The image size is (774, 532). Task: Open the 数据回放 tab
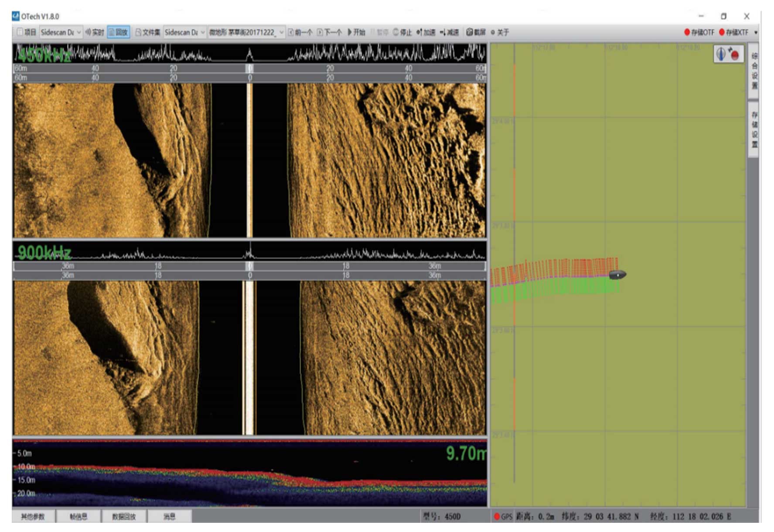tap(124, 516)
